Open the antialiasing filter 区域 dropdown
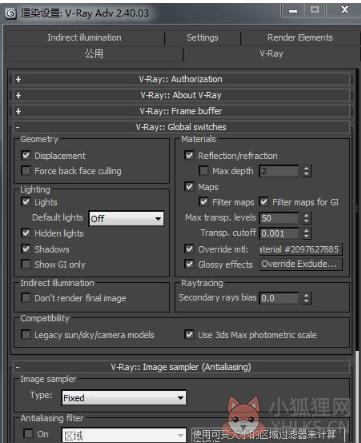 click(x=124, y=435)
